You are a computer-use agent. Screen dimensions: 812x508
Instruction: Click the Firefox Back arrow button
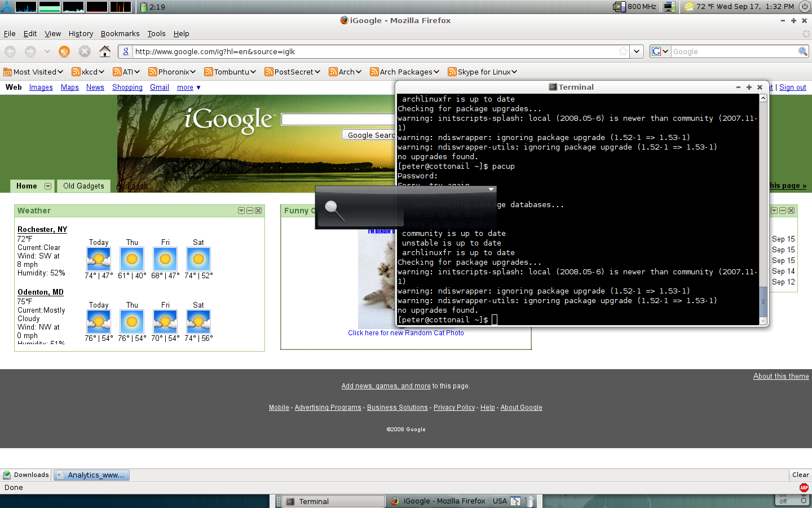[x=10, y=51]
